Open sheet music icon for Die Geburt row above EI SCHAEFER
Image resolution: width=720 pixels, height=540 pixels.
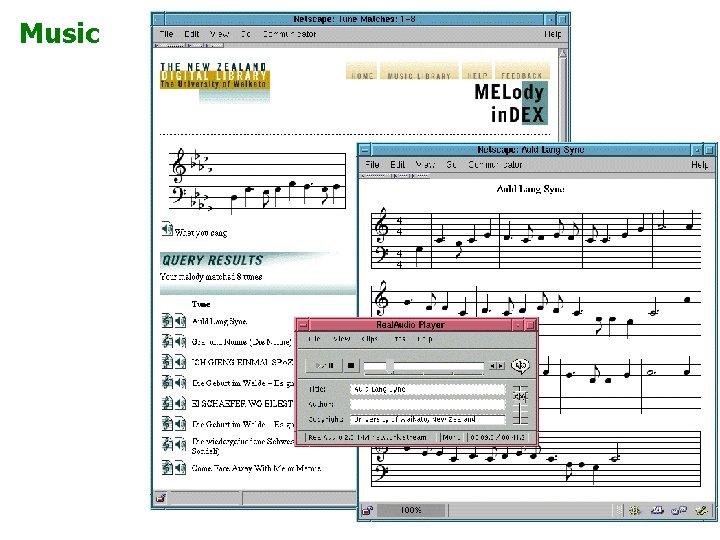point(167,382)
